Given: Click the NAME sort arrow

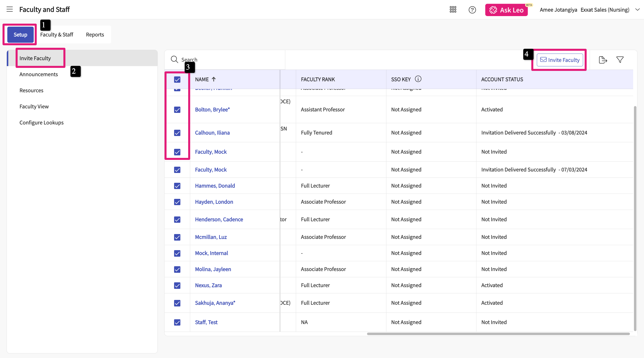Looking at the screenshot, I should tap(214, 79).
